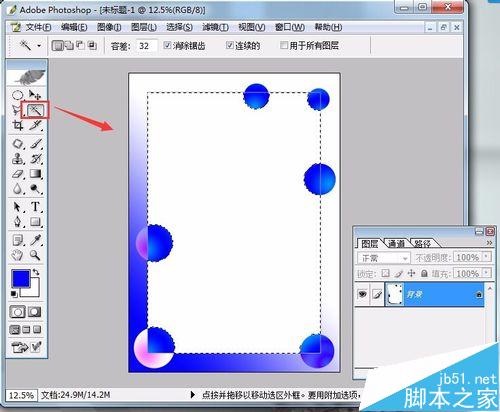This screenshot has width=500, height=412.
Task: Select the Magic Wand tool in toolbox
Action: [x=35, y=110]
